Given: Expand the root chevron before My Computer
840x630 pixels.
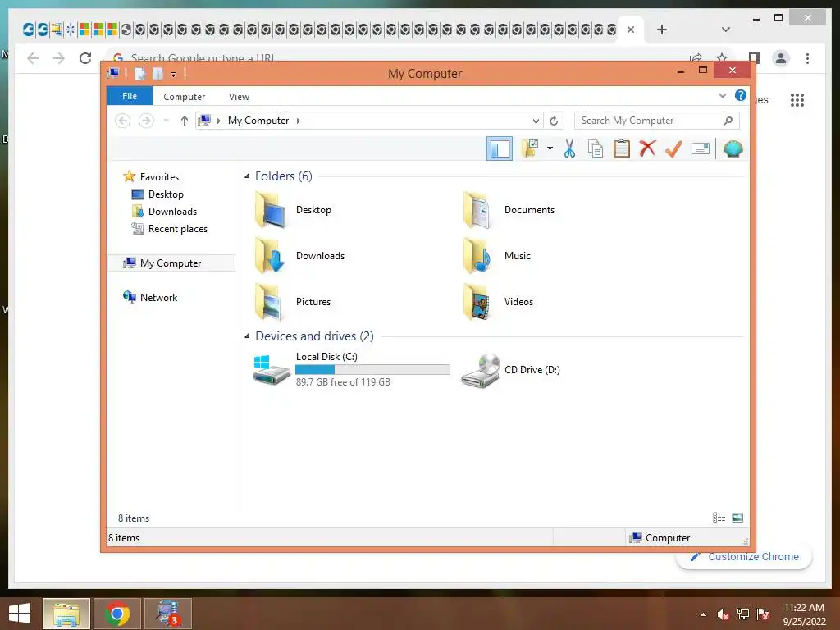Looking at the screenshot, I should tap(218, 121).
